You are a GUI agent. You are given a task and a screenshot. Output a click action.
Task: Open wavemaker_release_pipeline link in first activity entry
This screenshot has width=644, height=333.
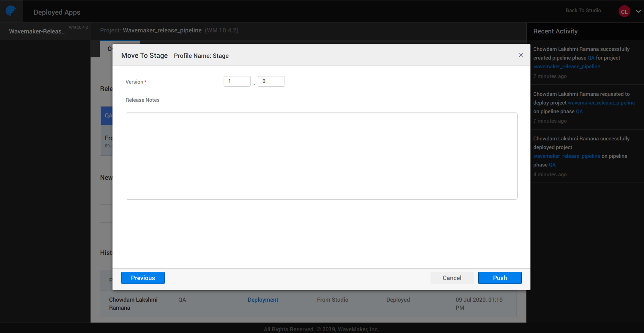[566, 66]
